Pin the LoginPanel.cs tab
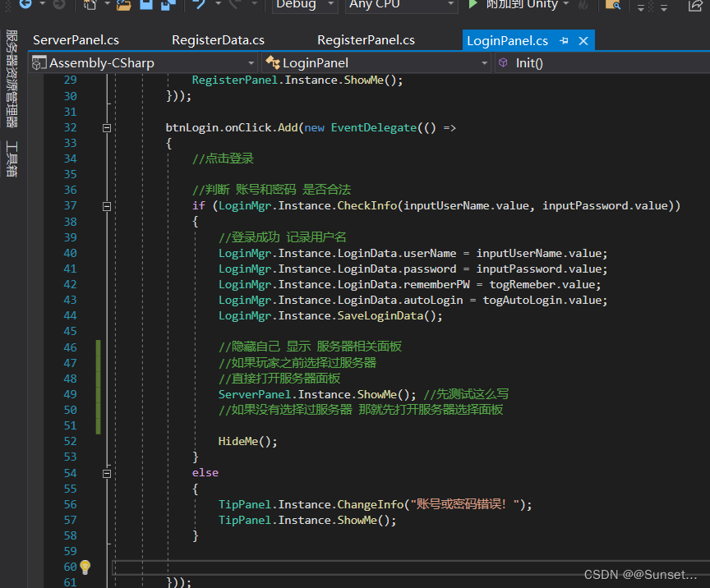The height and width of the screenshot is (588, 710). point(565,41)
